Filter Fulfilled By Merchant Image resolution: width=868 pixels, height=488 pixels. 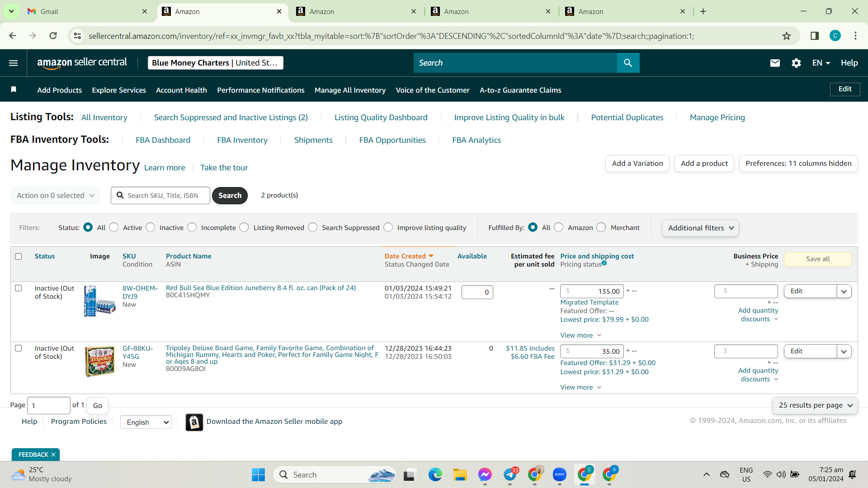pos(601,227)
